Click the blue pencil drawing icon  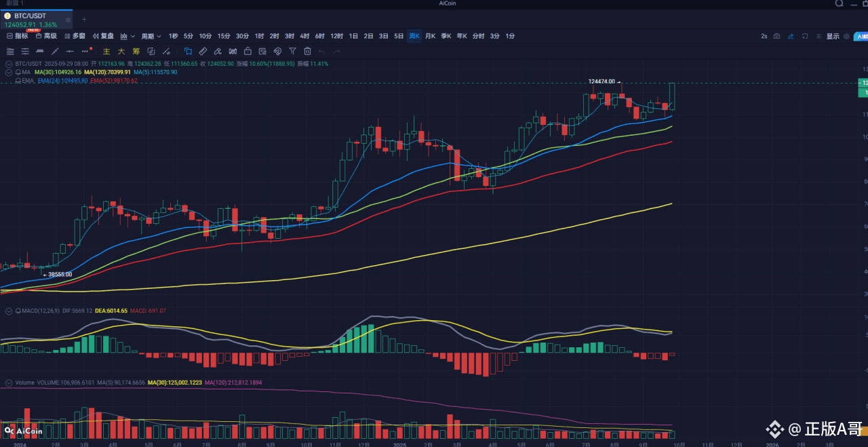tap(791, 36)
